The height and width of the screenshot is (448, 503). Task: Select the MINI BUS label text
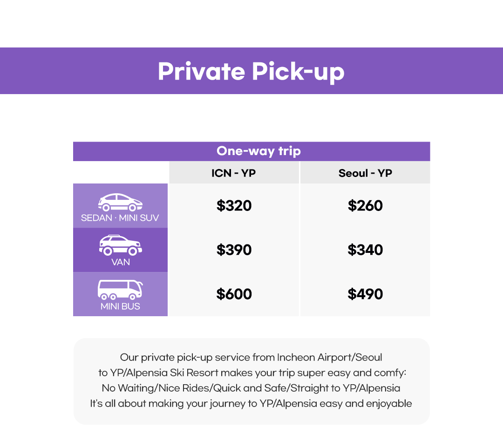click(x=120, y=306)
